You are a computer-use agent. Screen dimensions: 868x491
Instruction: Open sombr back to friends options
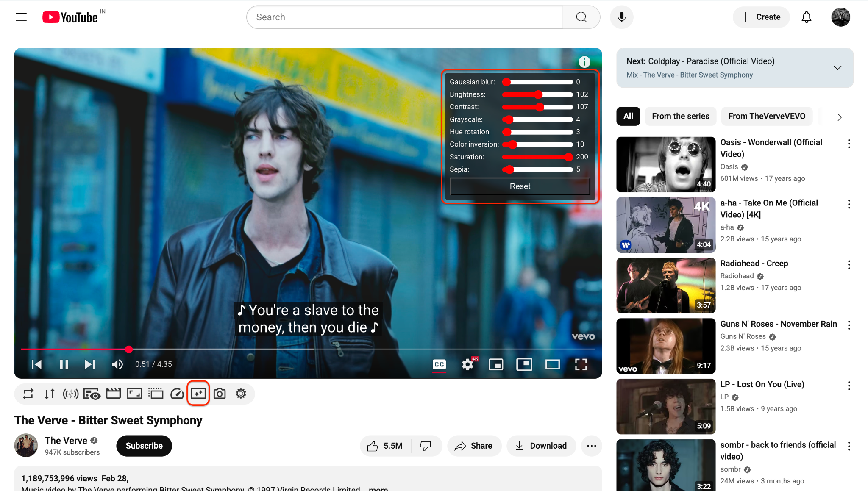pos(849,447)
